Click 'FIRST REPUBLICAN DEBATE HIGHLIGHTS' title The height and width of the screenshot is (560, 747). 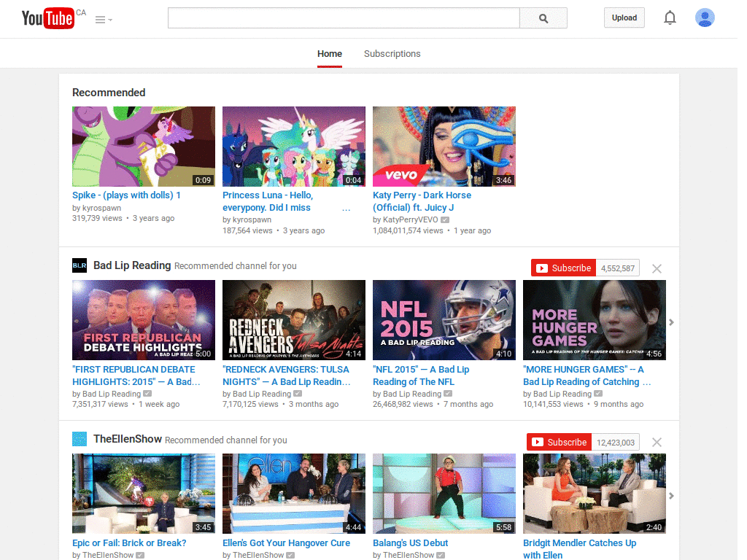point(136,376)
